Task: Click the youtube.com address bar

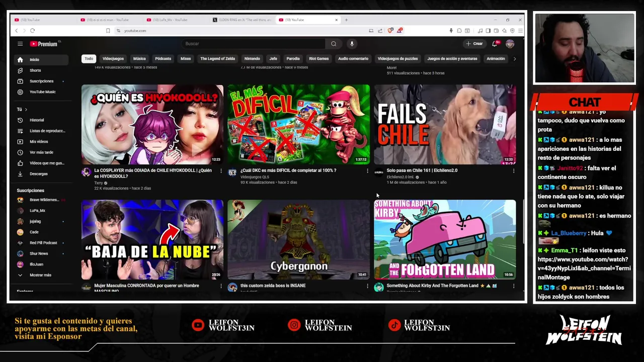Action: (x=242, y=31)
